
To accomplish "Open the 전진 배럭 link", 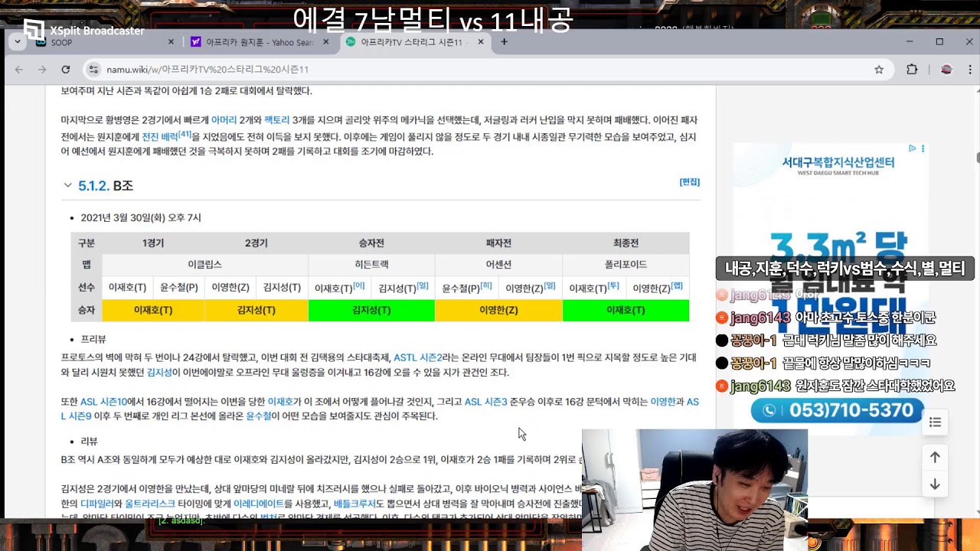I will click(x=160, y=137).
